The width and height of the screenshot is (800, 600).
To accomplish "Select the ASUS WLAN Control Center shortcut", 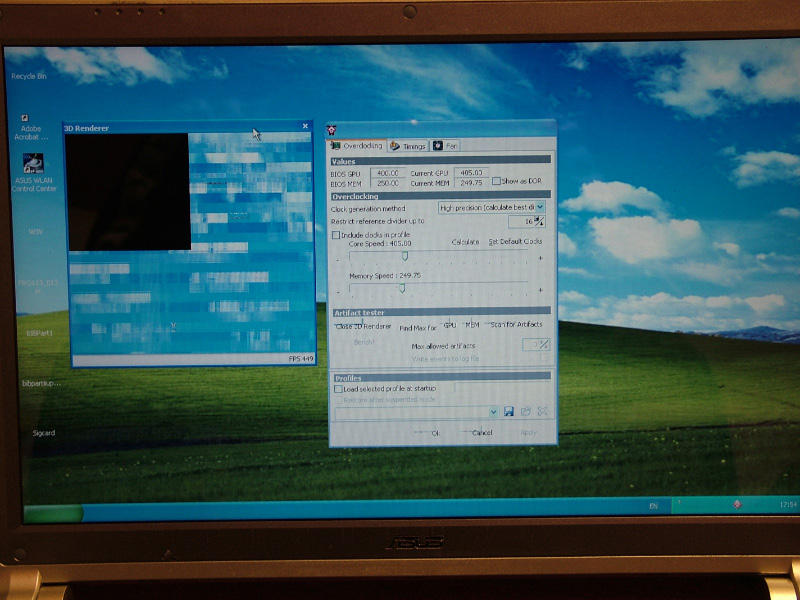I will [34, 172].
